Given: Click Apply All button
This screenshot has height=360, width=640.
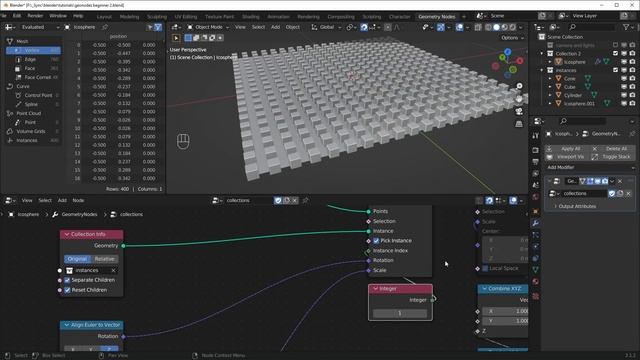Looking at the screenshot, I should click(x=567, y=149).
